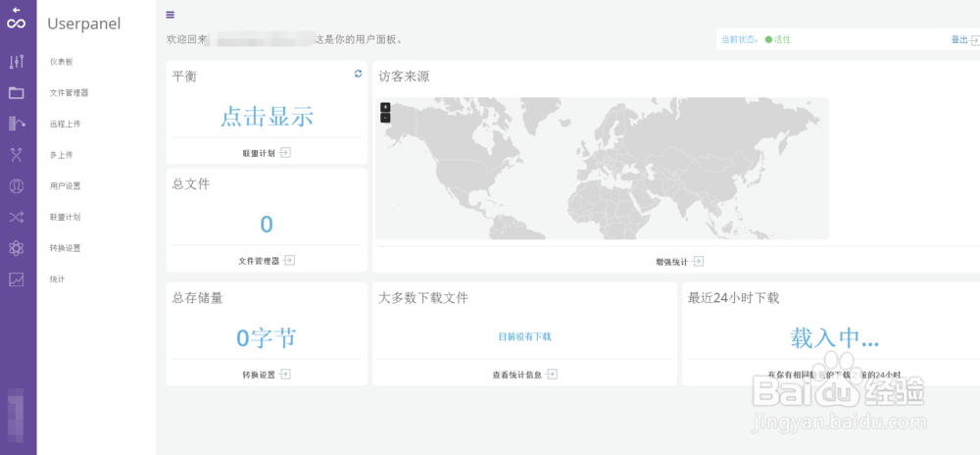The height and width of the screenshot is (455, 980).
Task: Click the arrow icon beside 文件管理器 card link
Action: 289,261
